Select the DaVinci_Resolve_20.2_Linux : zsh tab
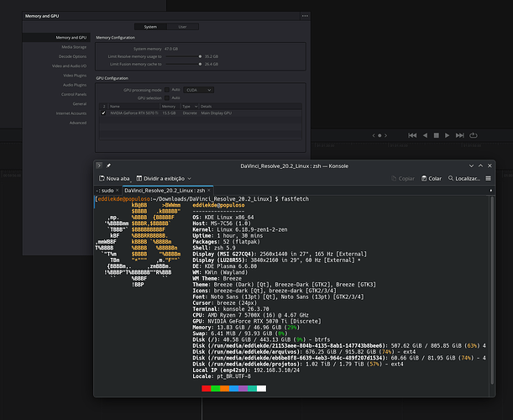513x420 pixels. click(165, 191)
